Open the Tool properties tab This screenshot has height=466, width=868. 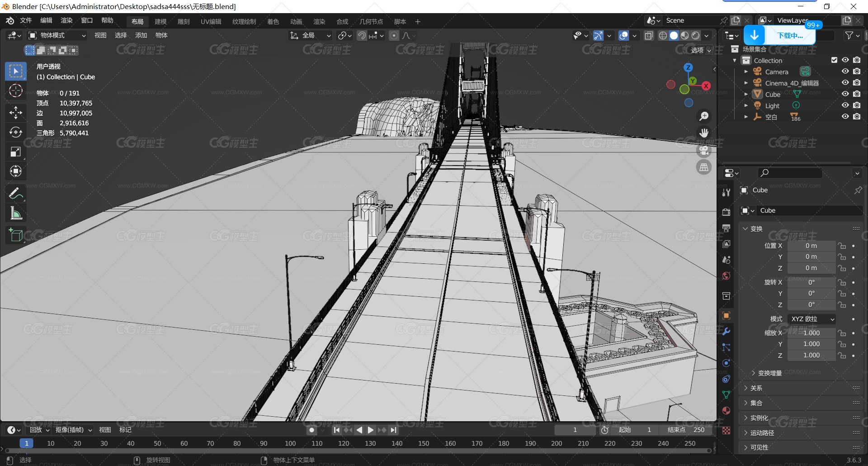click(x=726, y=192)
